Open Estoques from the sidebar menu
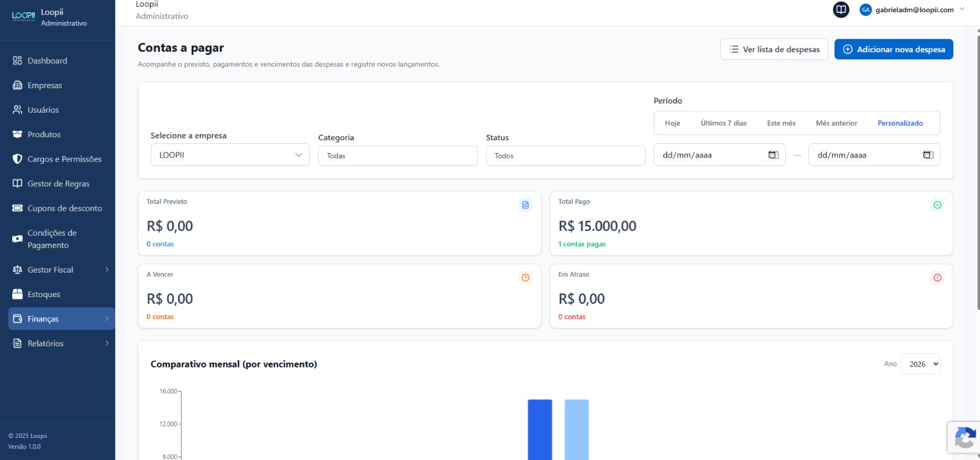 point(61,294)
